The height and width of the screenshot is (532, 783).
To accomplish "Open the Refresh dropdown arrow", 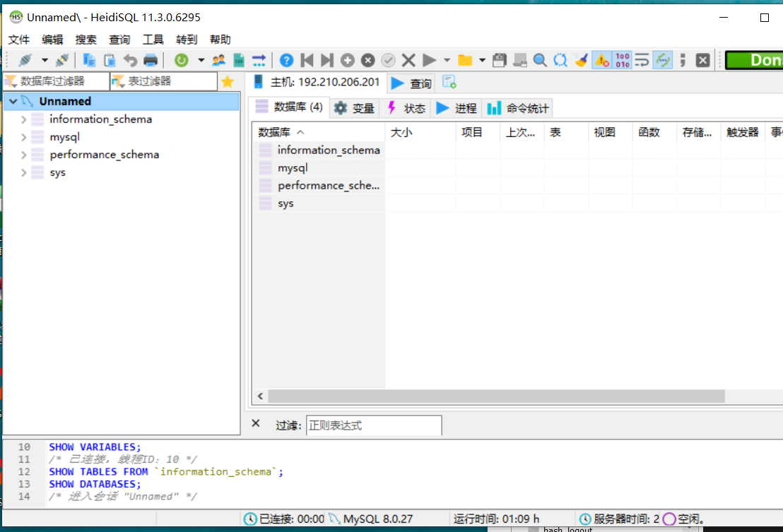I will [201, 60].
